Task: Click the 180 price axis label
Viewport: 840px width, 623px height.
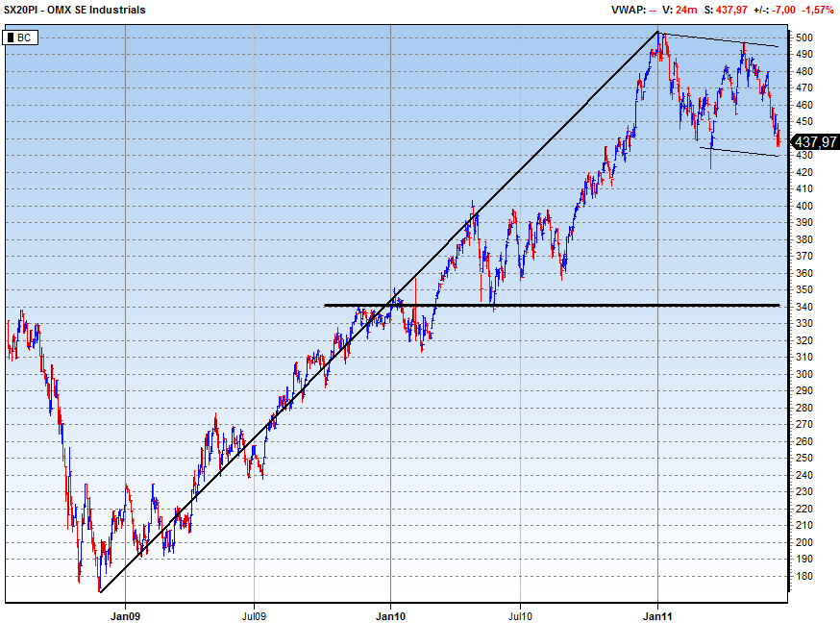Action: coord(803,576)
